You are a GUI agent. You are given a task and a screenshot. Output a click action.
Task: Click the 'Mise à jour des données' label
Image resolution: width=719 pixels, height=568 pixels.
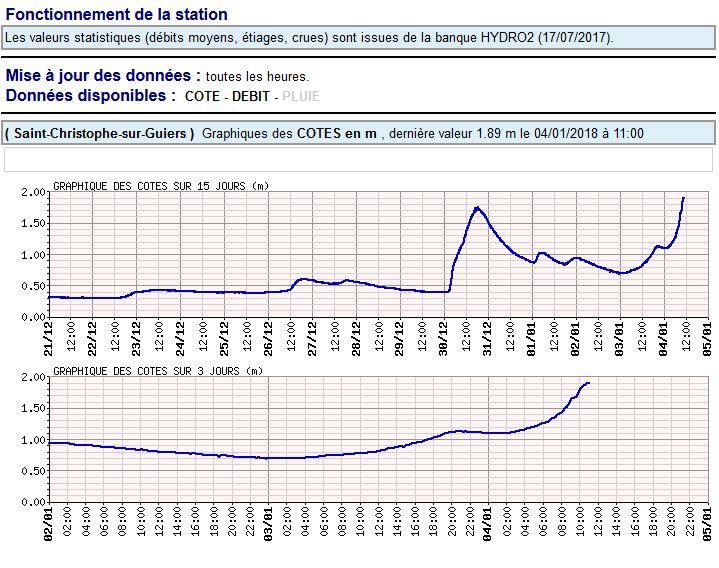click(x=100, y=76)
